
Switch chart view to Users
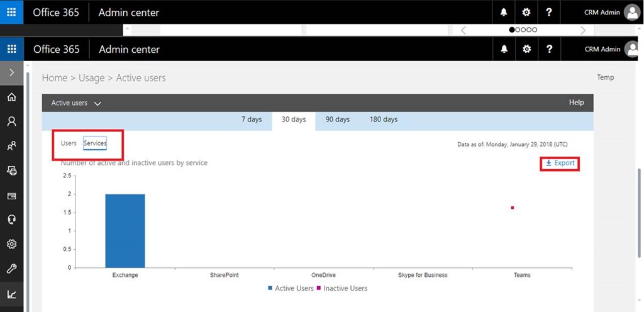(x=69, y=143)
